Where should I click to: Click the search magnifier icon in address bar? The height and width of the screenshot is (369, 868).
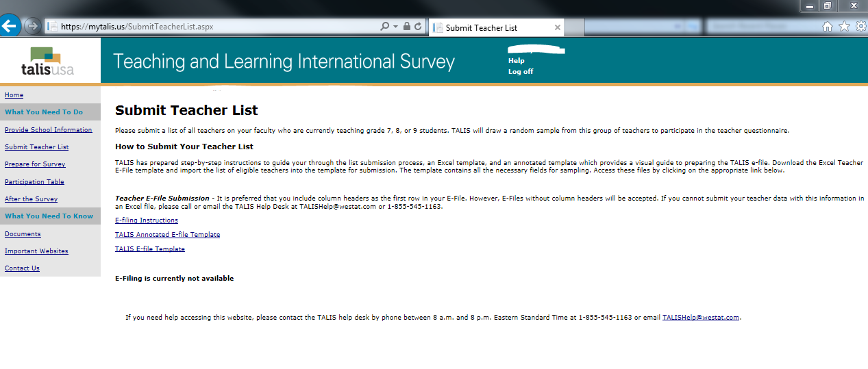click(385, 27)
